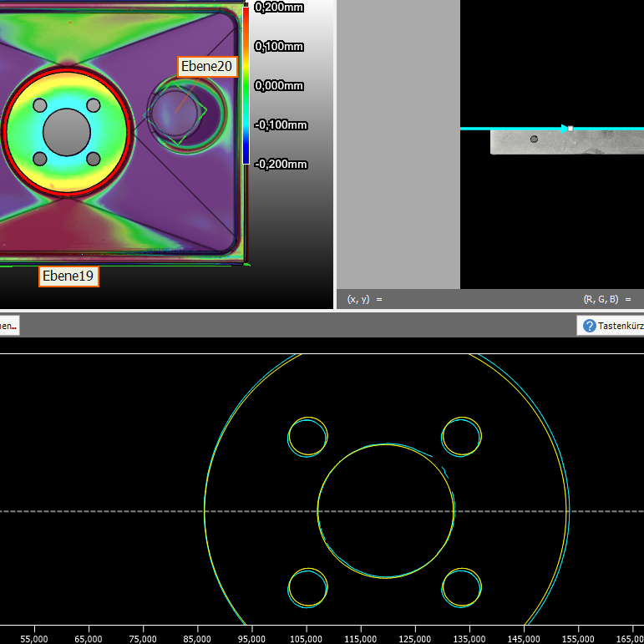Open the Tastenkürzel help button
The height and width of the screenshot is (644, 644).
point(611,326)
